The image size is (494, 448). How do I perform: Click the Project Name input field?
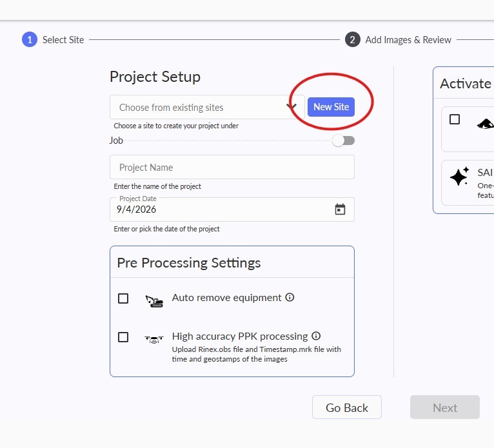click(232, 167)
